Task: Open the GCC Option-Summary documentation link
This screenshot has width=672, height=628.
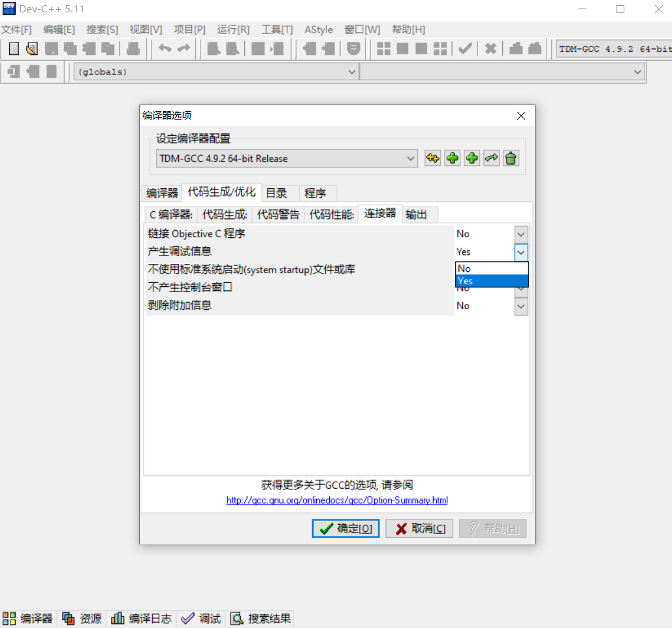Action: 336,500
